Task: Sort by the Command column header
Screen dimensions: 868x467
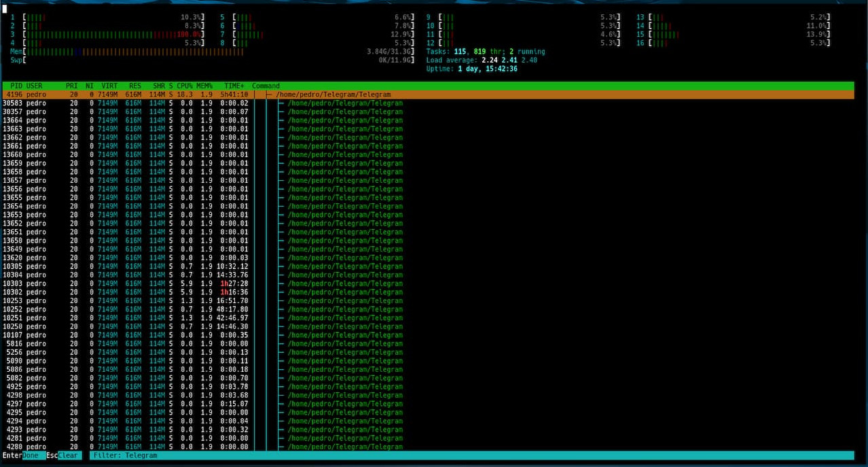Action: 266,86
